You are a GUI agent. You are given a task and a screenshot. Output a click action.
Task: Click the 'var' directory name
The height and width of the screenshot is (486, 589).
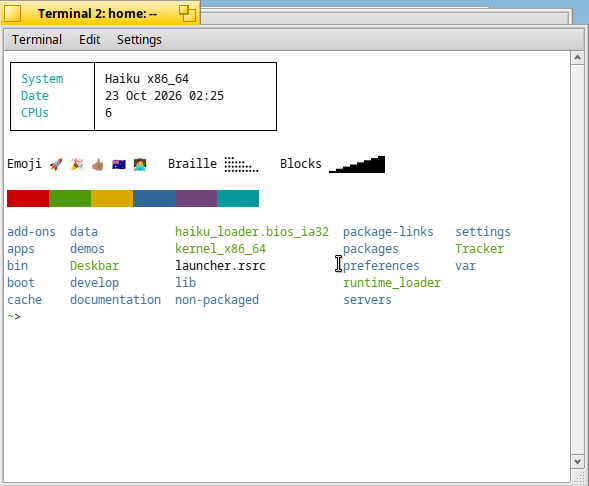[466, 266]
